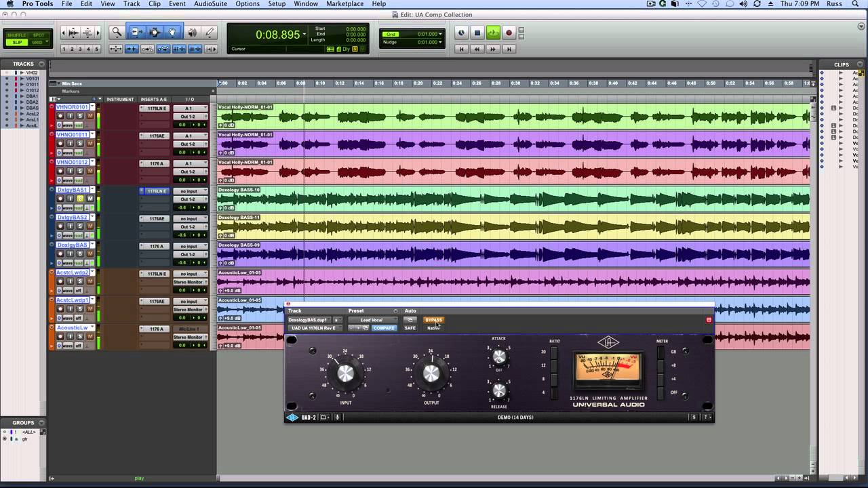This screenshot has height=488, width=868.
Task: Click the plugin footer dollar icon
Action: pyautogui.click(x=694, y=418)
